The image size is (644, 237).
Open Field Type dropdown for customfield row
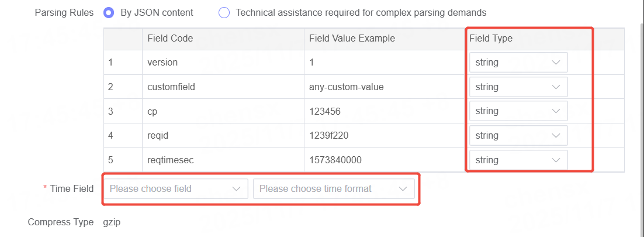(x=517, y=87)
